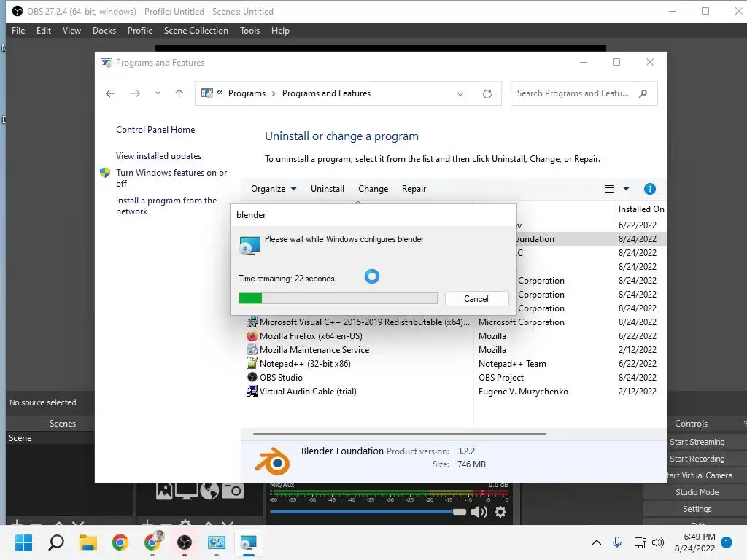
Task: Click the view layout icon
Action: point(609,189)
